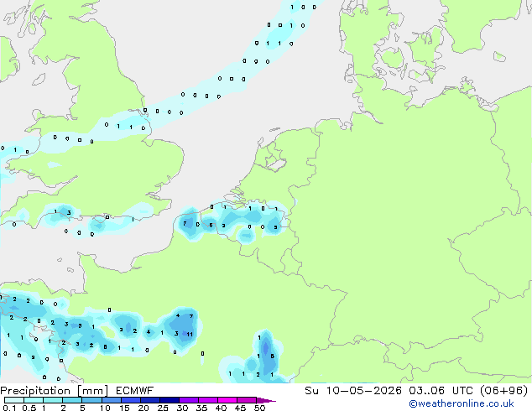Pick the 10–15 mm blue legend swatch
Image resolution: width=532 pixels, height=411 pixels.
pos(111,400)
